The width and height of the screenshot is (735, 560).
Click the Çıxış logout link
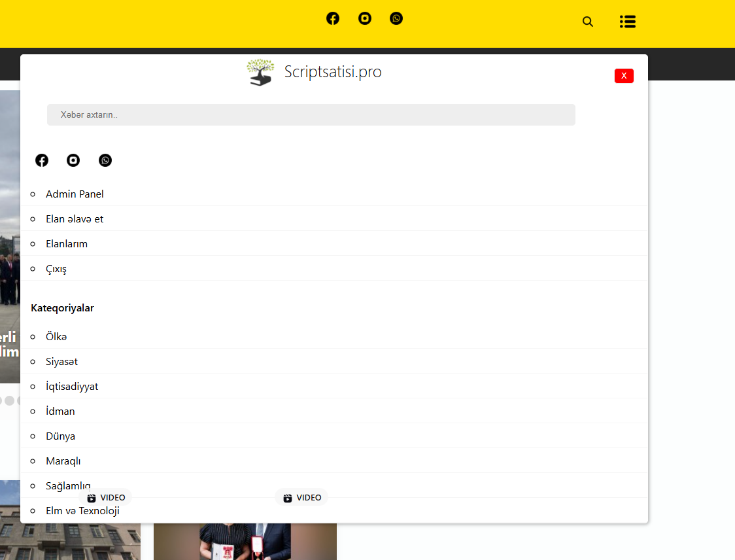[x=56, y=269]
